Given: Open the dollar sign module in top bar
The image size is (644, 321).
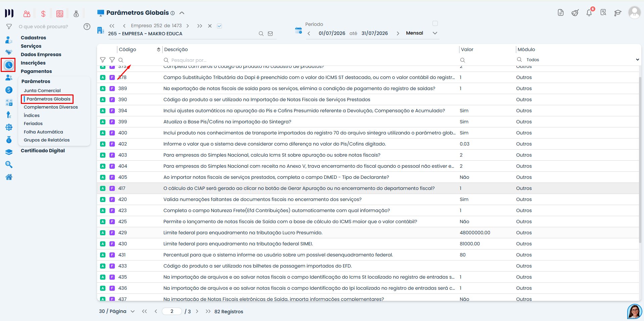Looking at the screenshot, I should [x=43, y=14].
